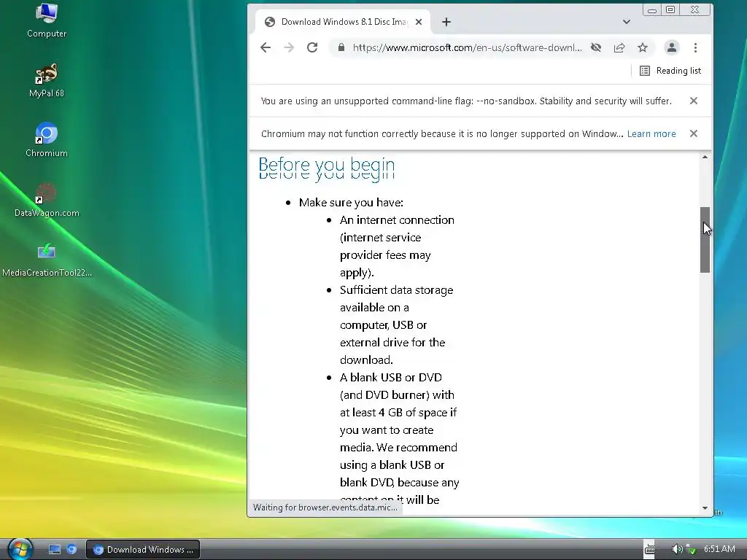Select the Computer desktop icon
747x560 pixels.
pyautogui.click(x=47, y=20)
